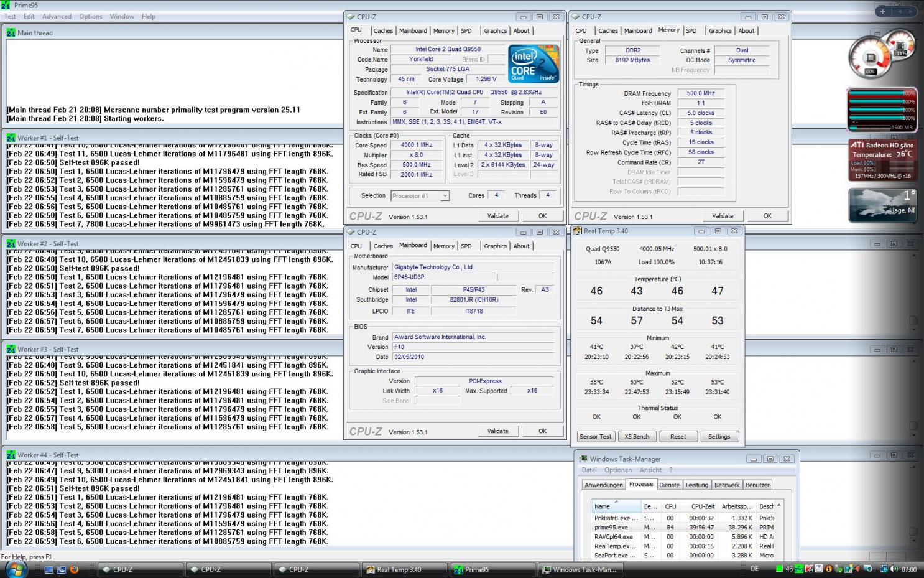Screen dimensions: 924x578
Task: Click the network connection tray icon
Action: [x=884, y=569]
